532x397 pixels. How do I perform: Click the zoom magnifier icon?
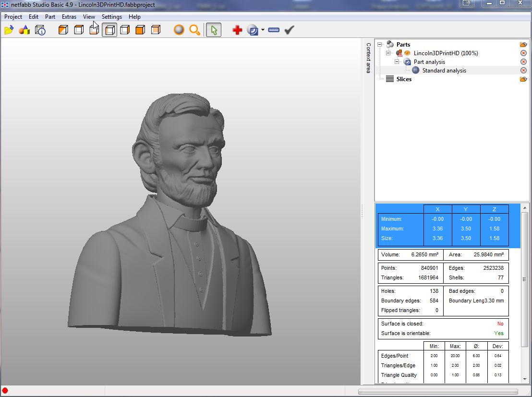(194, 30)
